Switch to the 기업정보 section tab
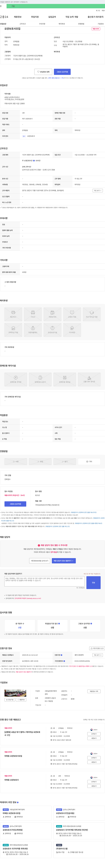The height and width of the screenshot is (868, 105). (x=101, y=24)
